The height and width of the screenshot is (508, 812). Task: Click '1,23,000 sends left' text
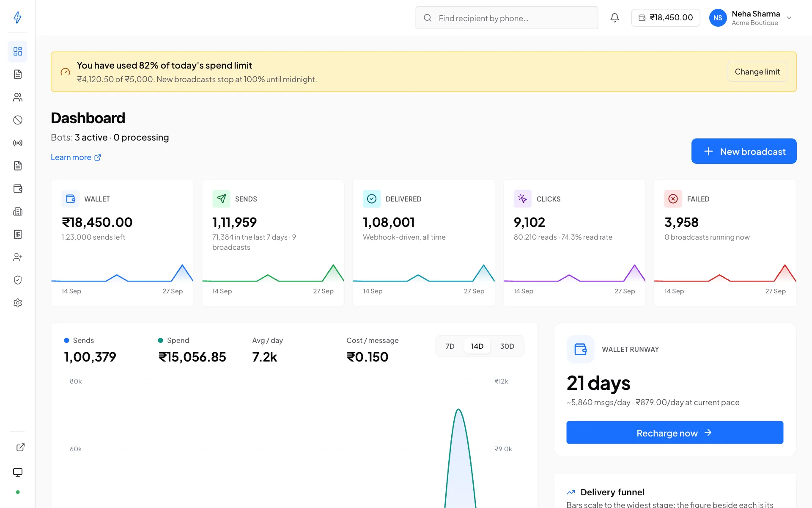coord(93,237)
